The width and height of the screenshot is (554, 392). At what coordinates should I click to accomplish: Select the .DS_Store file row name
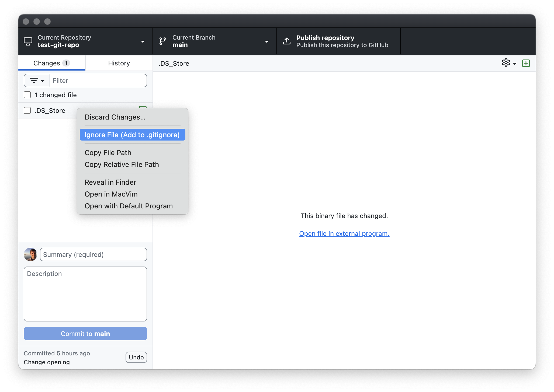coord(50,110)
